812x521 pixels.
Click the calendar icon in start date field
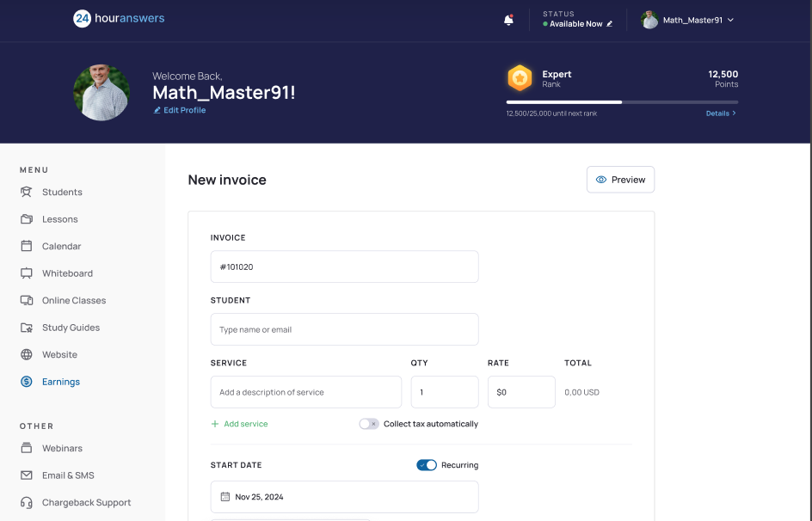pos(225,497)
